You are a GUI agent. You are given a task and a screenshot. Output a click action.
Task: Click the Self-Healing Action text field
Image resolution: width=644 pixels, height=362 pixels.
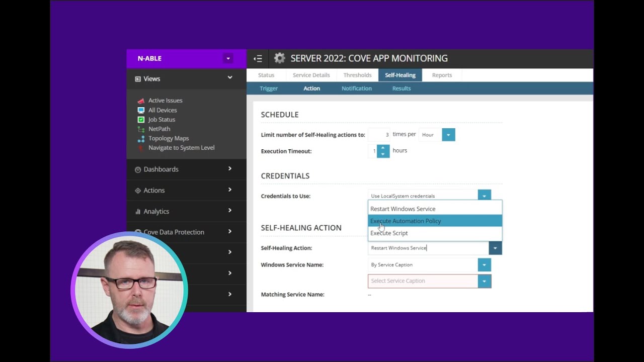tap(428, 248)
